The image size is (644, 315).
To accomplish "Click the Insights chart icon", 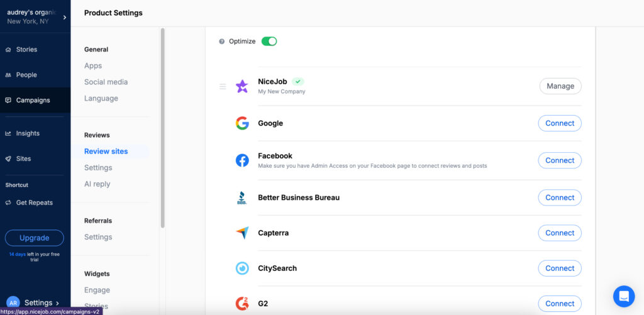I will coord(8,133).
